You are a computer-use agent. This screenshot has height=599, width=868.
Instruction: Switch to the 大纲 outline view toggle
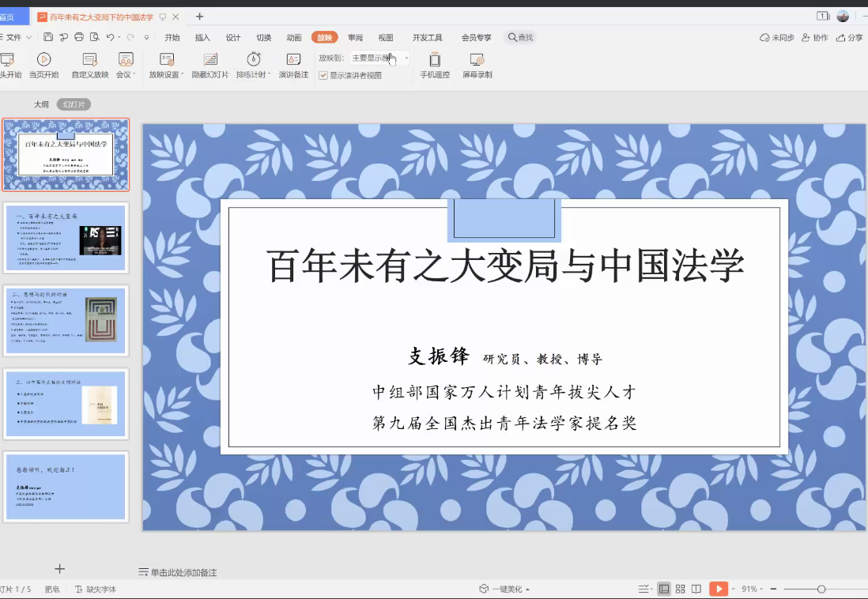(x=41, y=104)
